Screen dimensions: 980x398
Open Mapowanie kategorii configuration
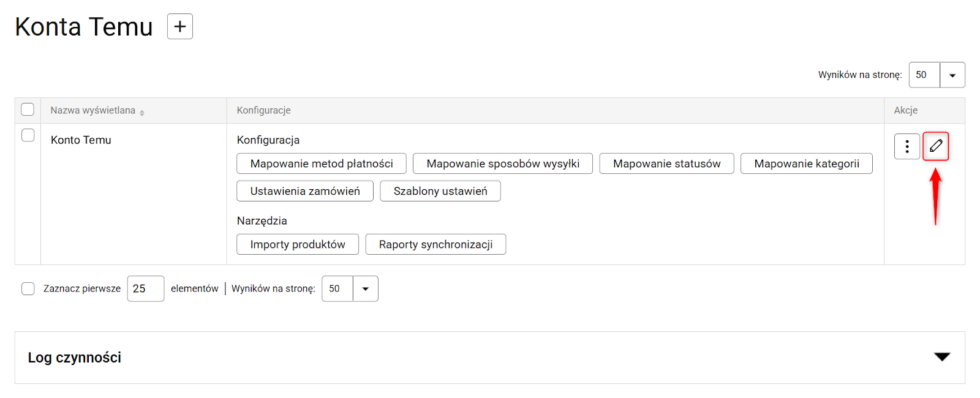pyautogui.click(x=806, y=163)
